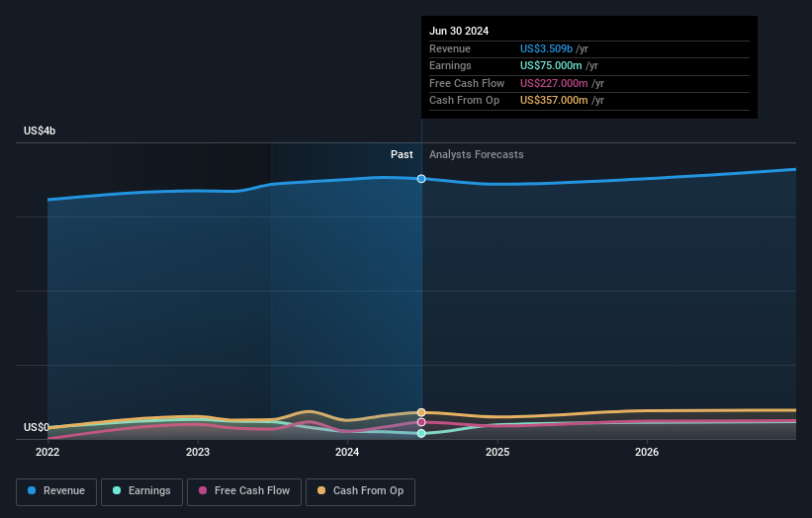Click the US$3.509b revenue value
The image size is (812, 518).
[x=546, y=48]
